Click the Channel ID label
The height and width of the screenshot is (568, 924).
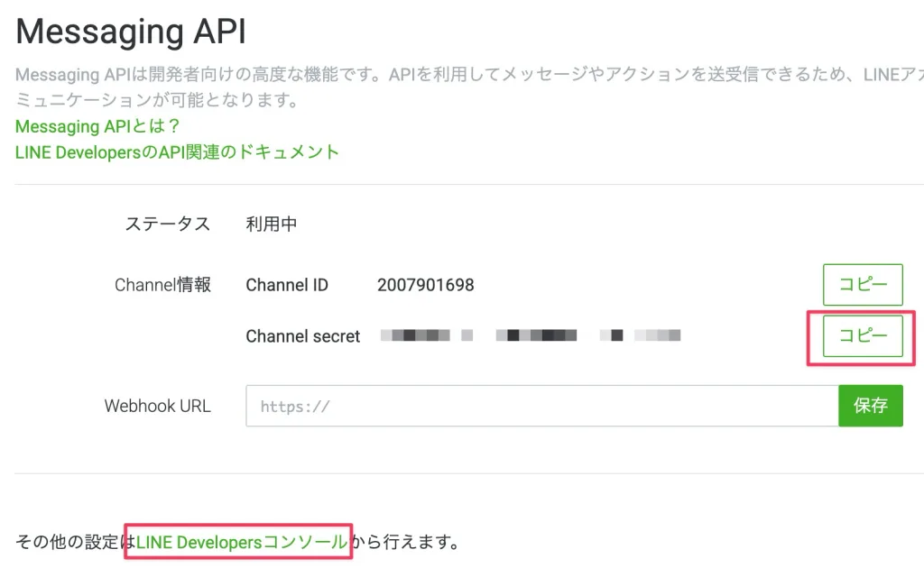[286, 285]
